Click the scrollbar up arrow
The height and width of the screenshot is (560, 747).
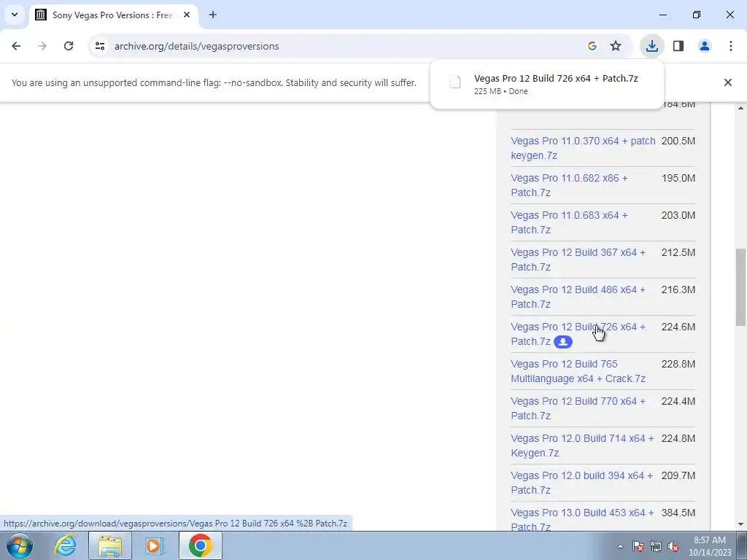[741, 108]
